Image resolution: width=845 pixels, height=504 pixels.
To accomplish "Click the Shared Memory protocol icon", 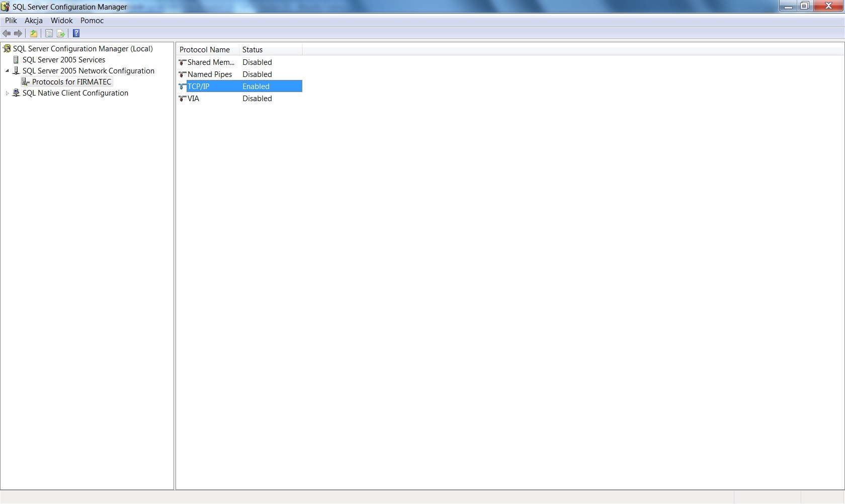I will 183,62.
